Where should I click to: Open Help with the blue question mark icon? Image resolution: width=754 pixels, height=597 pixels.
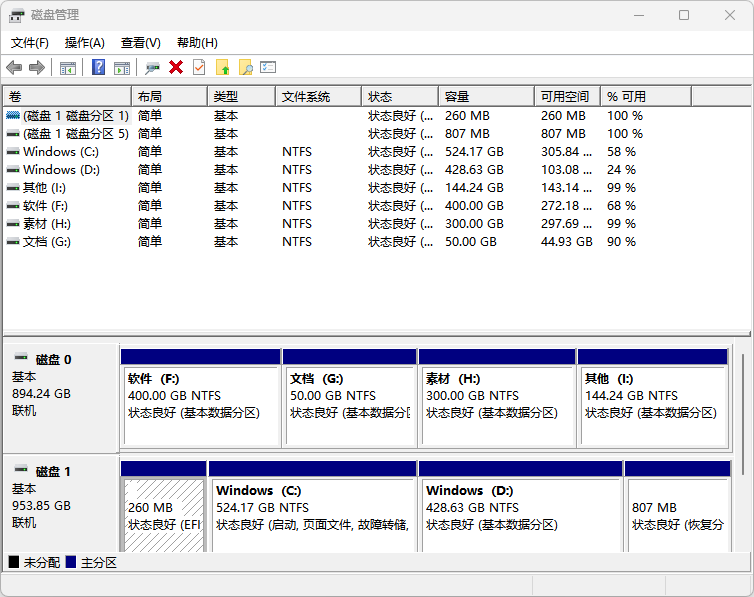[99, 67]
